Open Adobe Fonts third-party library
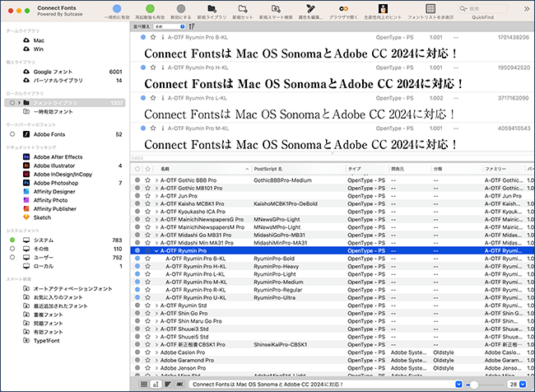 pyautogui.click(x=49, y=134)
